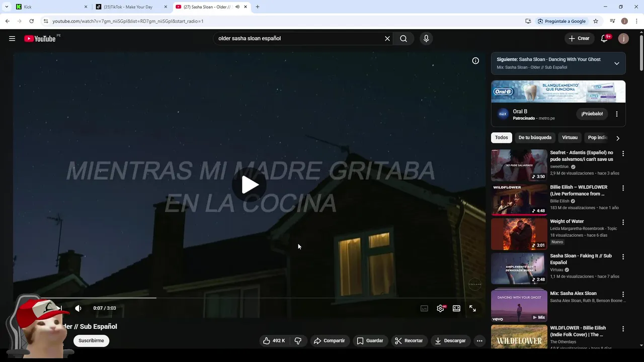Go to YouTube home via logo
The width and height of the screenshot is (644, 362).
pyautogui.click(x=40, y=39)
